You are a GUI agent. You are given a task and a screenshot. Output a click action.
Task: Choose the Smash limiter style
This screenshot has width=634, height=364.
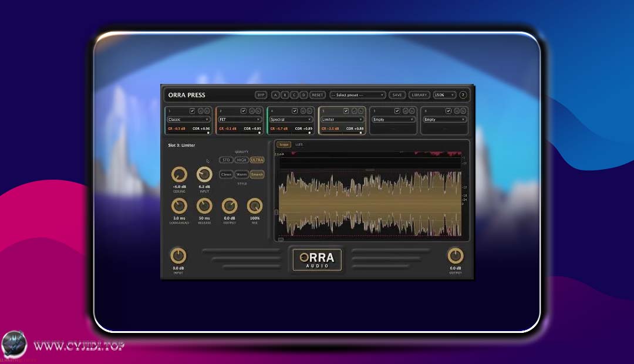click(x=257, y=174)
